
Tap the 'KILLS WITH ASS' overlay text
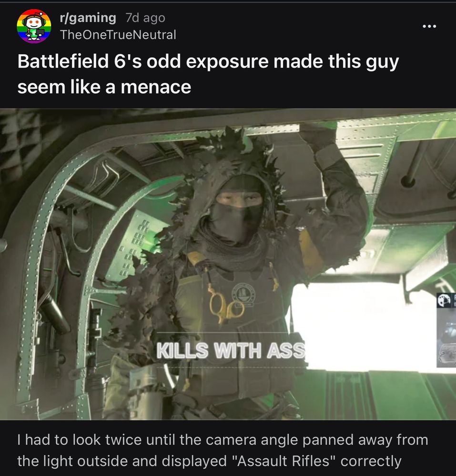tap(231, 350)
